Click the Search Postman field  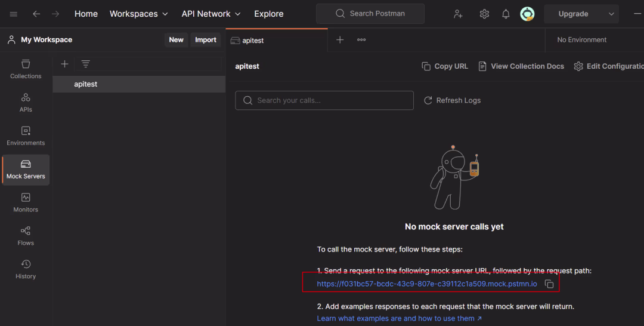(x=370, y=14)
